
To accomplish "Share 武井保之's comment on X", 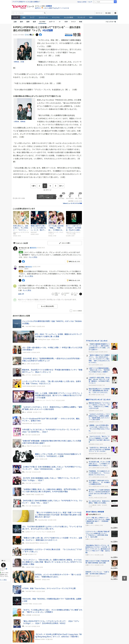I will click(x=20, y=280).
